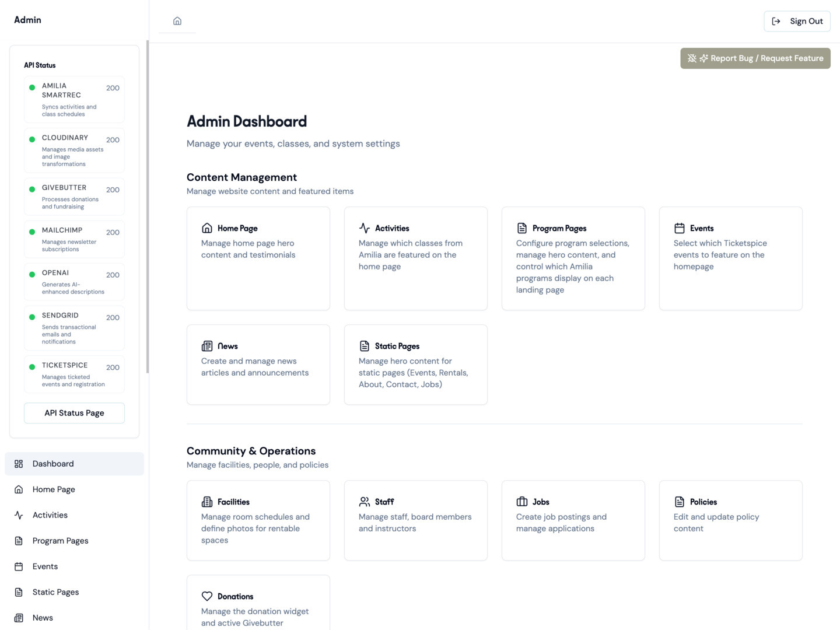This screenshot has width=840, height=630.
Task: Click the document icon on the Program Pages card
Action: [x=522, y=228]
